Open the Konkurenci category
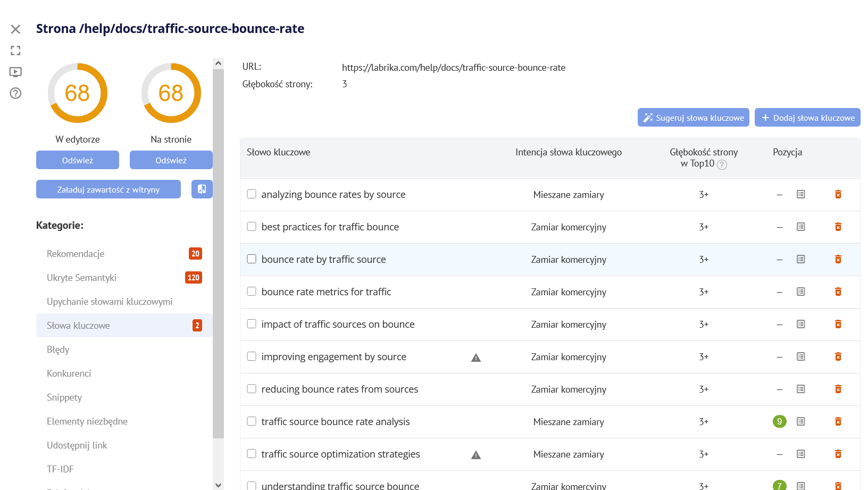Screen dimensions: 868x490 pyautogui.click(x=69, y=373)
